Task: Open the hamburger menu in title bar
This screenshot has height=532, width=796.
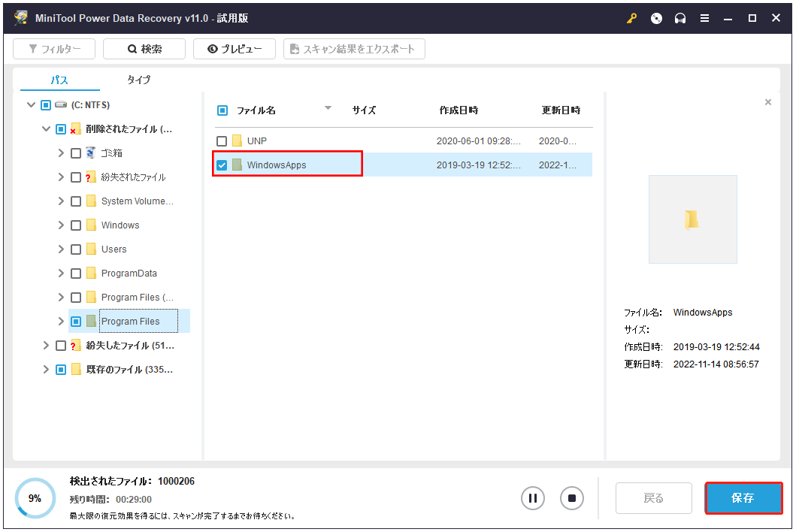Action: 704,18
